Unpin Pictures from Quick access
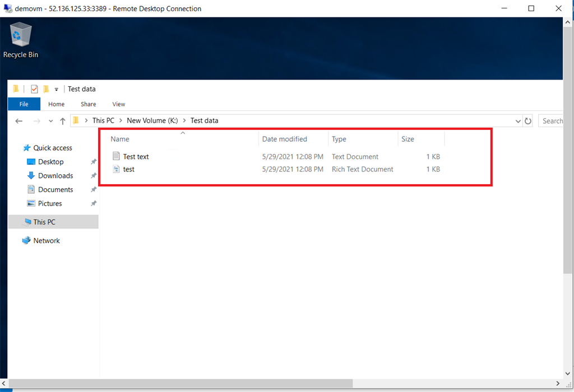This screenshot has height=392, width=574. (x=94, y=203)
